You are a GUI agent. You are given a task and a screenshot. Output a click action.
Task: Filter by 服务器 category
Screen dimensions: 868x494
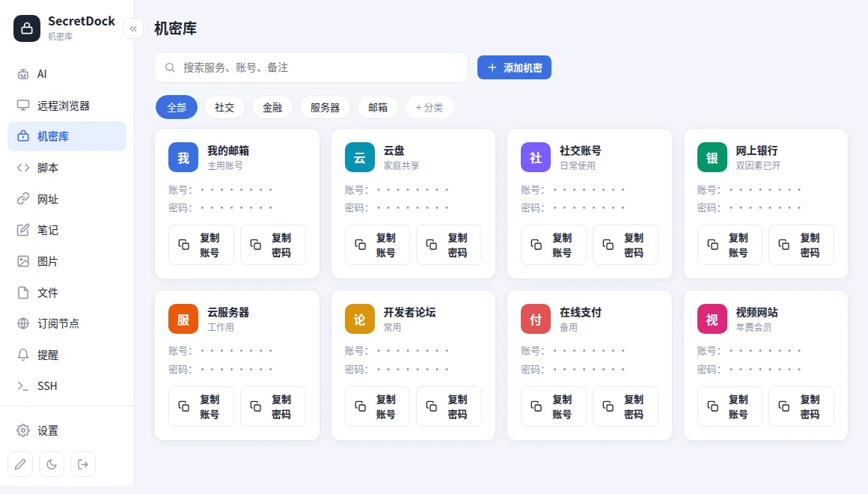325,108
